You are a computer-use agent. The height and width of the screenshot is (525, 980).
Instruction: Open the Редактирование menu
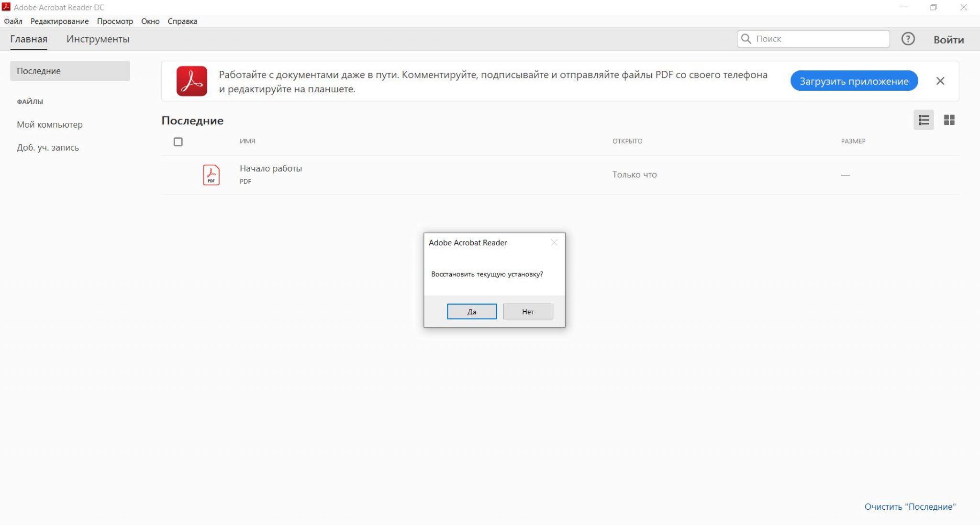coord(59,22)
